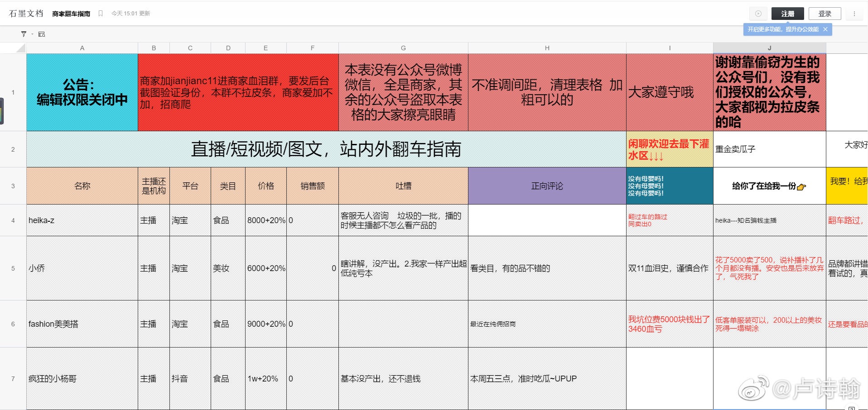Select column J header
This screenshot has width=868, height=410.
pos(769,48)
